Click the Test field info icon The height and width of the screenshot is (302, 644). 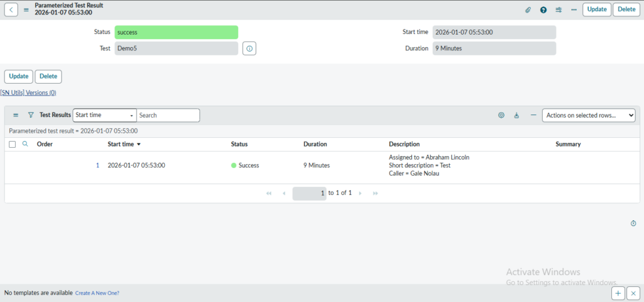[x=249, y=48]
